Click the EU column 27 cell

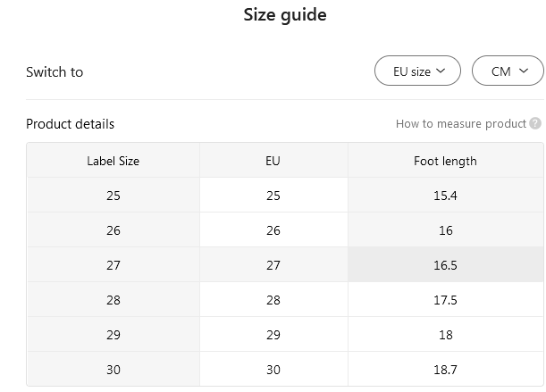(x=273, y=265)
